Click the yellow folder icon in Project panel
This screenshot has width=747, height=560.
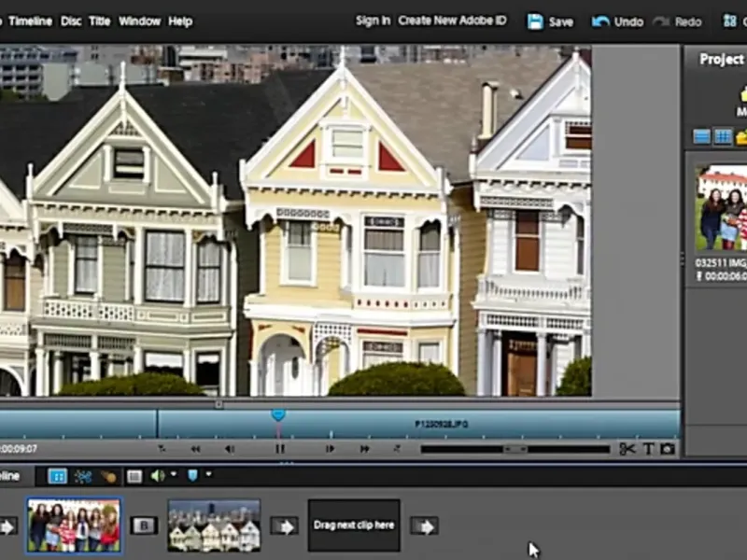coord(741,138)
